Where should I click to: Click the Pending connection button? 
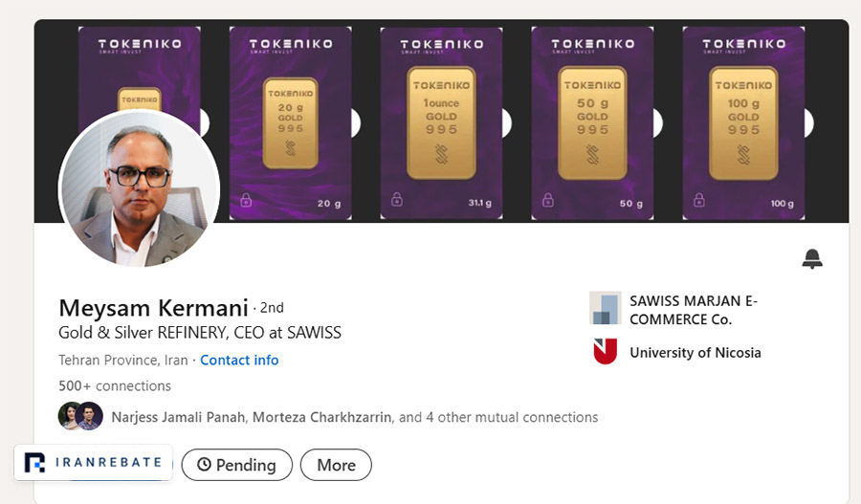(237, 465)
